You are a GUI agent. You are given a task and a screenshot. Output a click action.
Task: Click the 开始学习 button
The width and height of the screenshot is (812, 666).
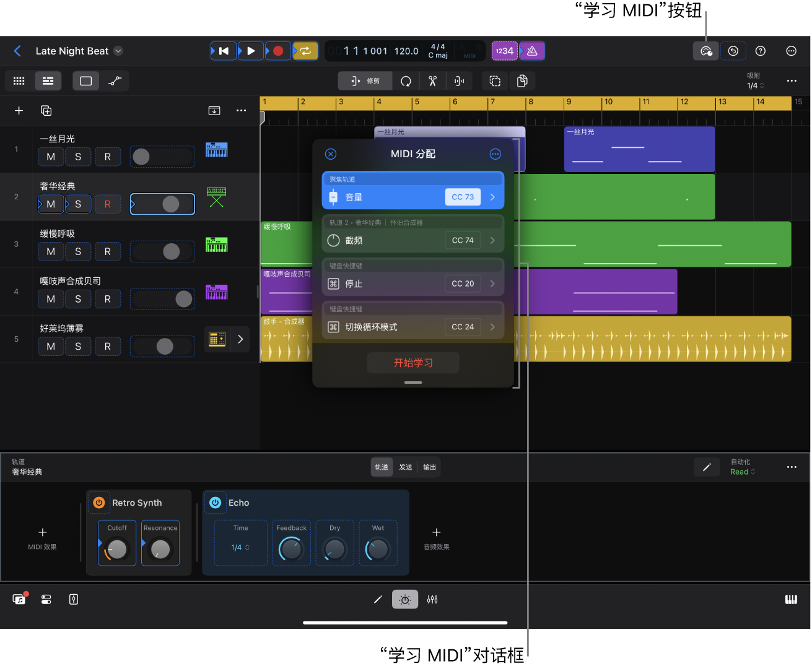coord(413,363)
